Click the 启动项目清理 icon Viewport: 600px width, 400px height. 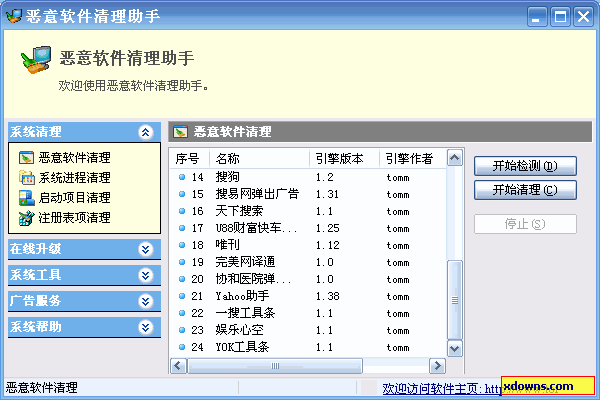pyautogui.click(x=26, y=198)
